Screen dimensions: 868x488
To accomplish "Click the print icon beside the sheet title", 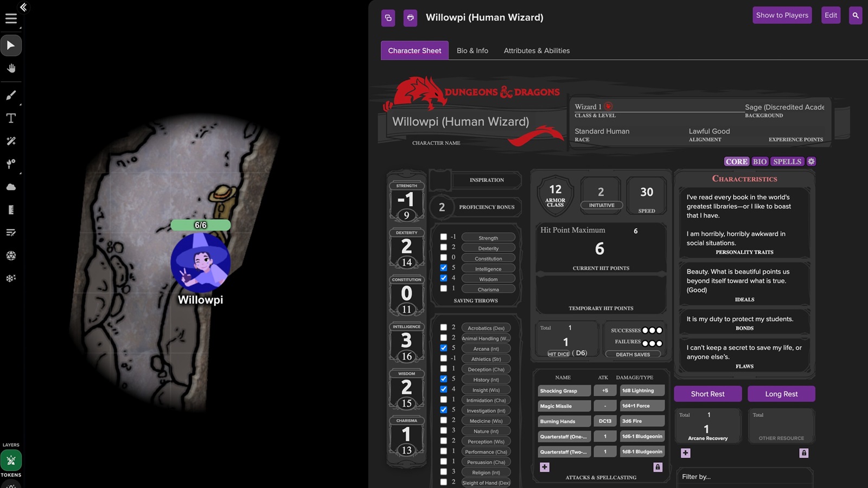I will (x=411, y=17).
